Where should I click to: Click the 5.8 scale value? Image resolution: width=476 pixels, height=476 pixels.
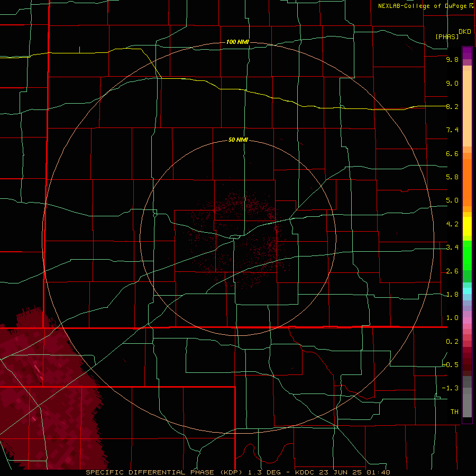[x=452, y=177]
